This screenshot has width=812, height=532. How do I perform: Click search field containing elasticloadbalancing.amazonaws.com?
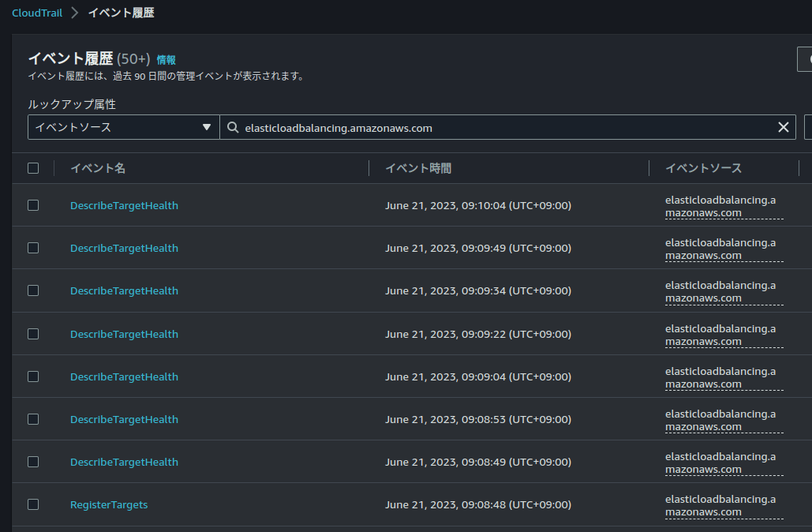(x=507, y=127)
